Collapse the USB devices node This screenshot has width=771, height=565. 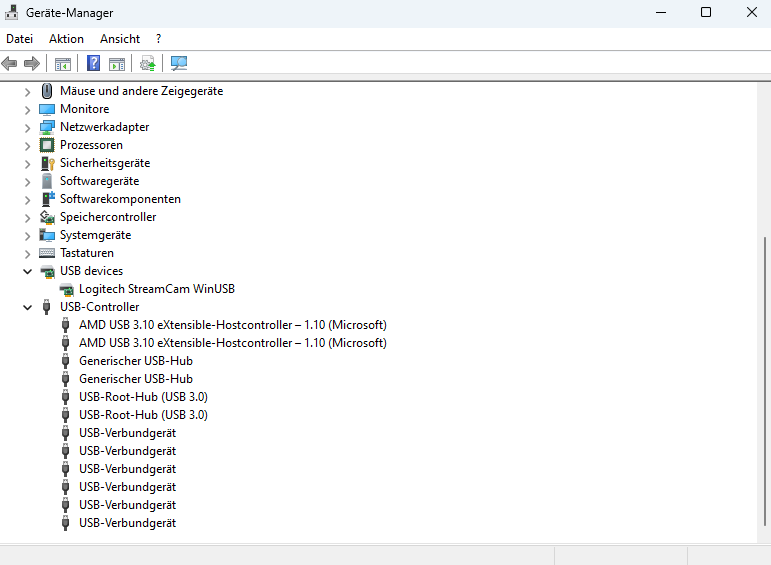28,271
